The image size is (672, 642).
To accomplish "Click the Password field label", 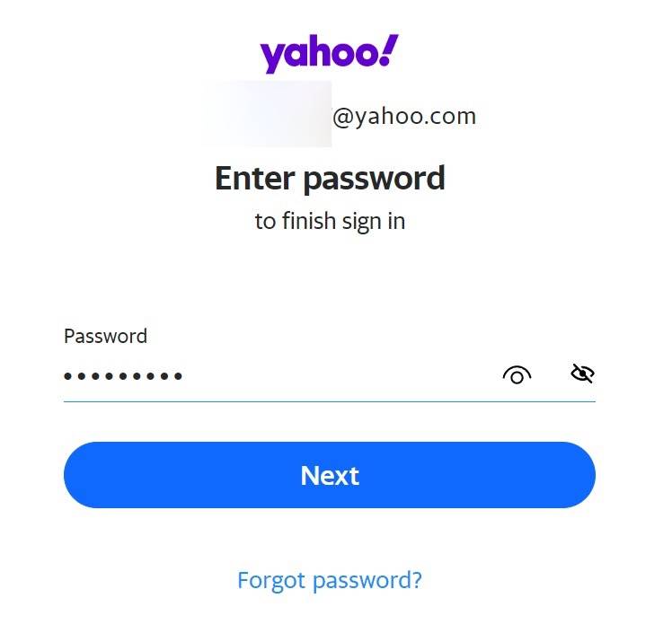I will pyautogui.click(x=105, y=337).
